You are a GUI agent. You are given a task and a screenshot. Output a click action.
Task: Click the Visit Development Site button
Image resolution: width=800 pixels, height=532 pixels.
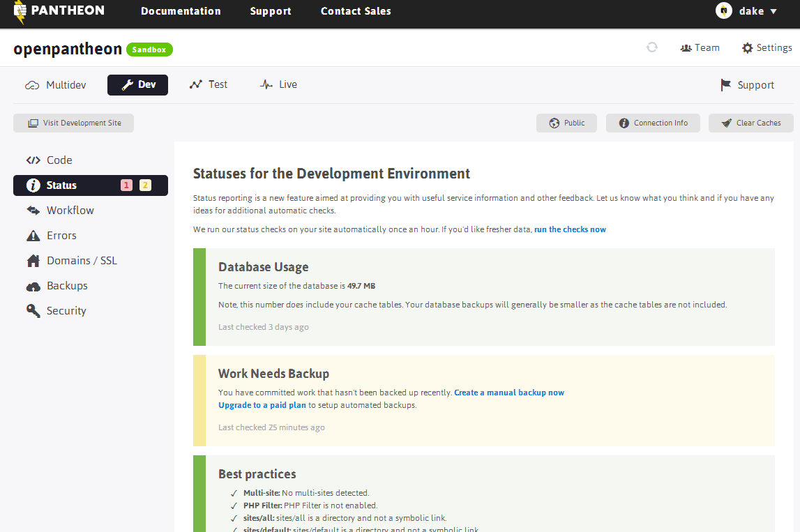[x=73, y=123]
